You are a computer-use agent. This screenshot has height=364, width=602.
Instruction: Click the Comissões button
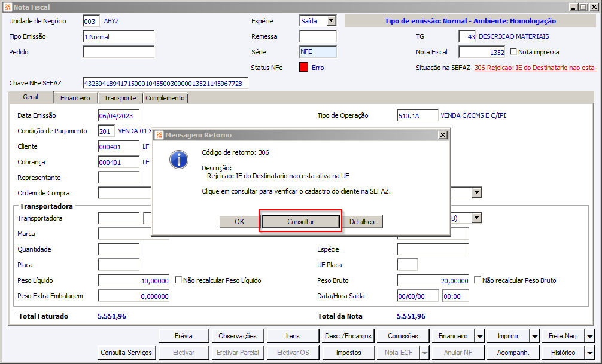click(403, 336)
